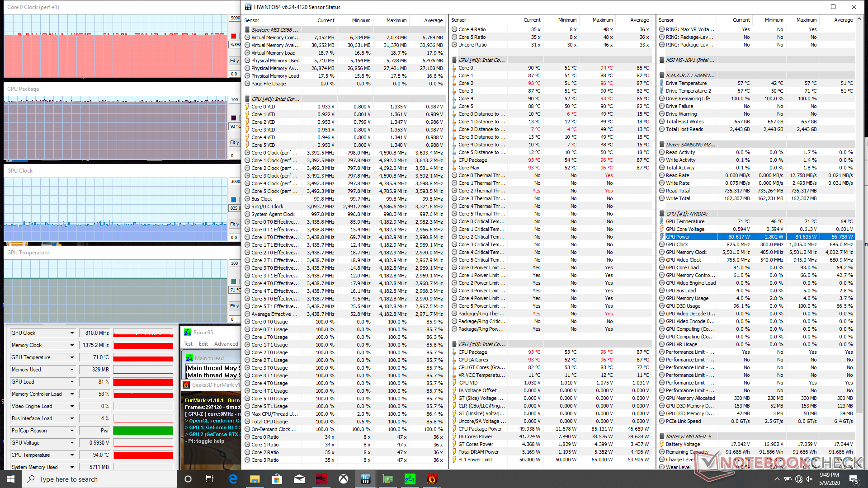Viewport: 868px width, 488px height.
Task: Click Fit y on Core 0 Clock graph
Action: (x=234, y=61)
